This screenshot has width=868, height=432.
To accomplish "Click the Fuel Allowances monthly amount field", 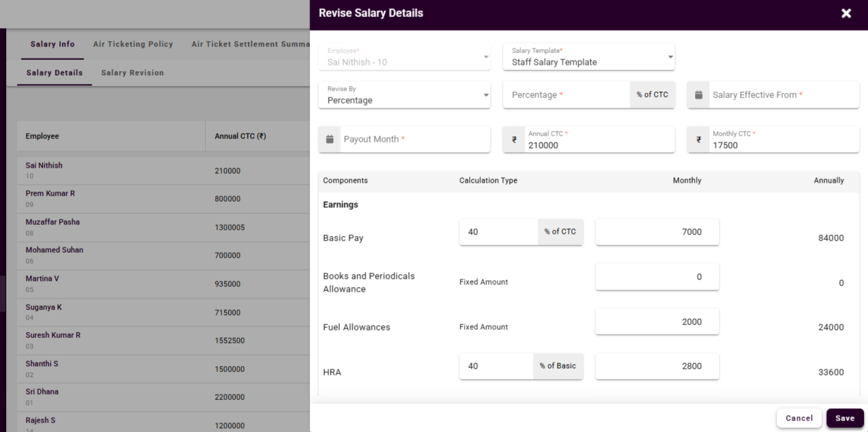I will pos(656,322).
